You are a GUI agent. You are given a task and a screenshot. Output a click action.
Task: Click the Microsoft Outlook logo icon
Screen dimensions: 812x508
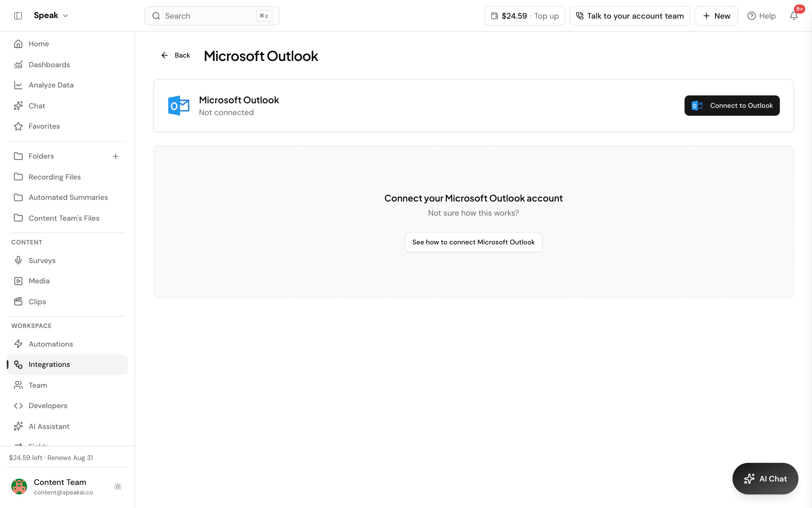click(178, 106)
